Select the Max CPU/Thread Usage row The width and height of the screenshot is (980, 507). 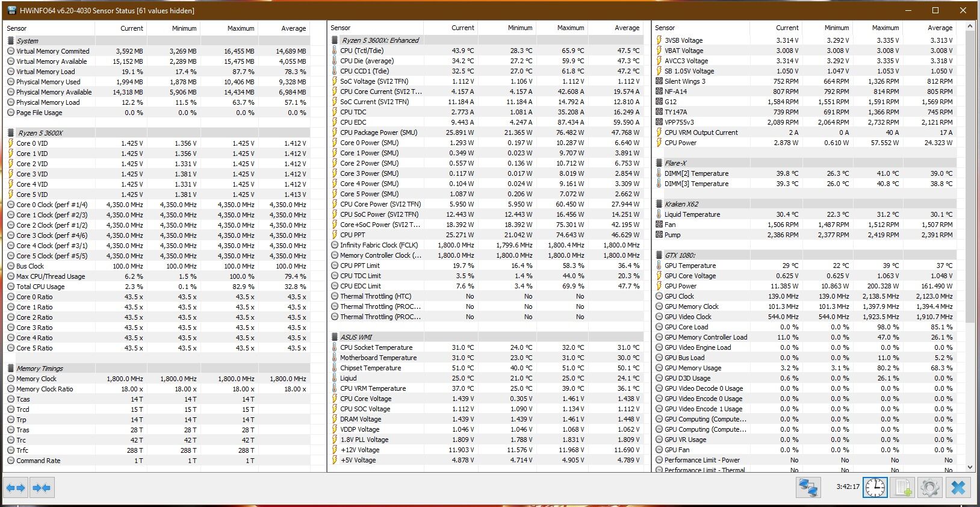pos(157,276)
